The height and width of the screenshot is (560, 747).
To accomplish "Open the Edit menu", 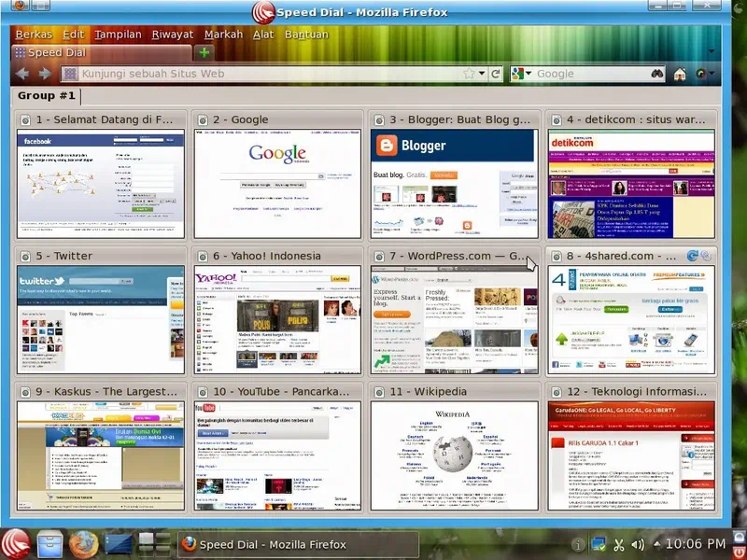I will pyautogui.click(x=74, y=35).
